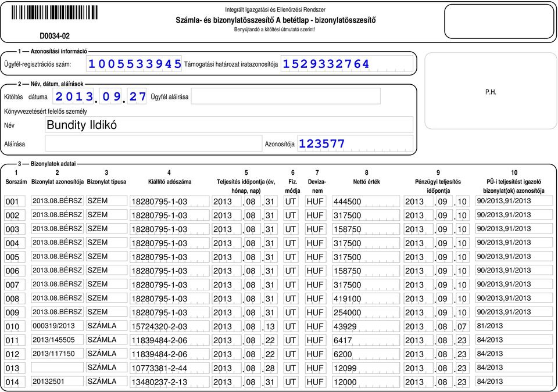
Task: Click Nettó érték 6200
Action: coord(366,354)
